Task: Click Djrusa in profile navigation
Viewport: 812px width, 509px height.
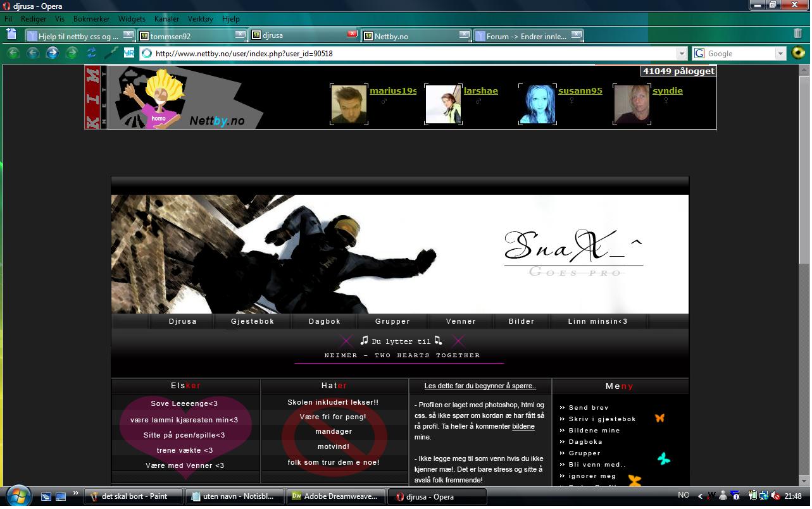Action: click(183, 321)
